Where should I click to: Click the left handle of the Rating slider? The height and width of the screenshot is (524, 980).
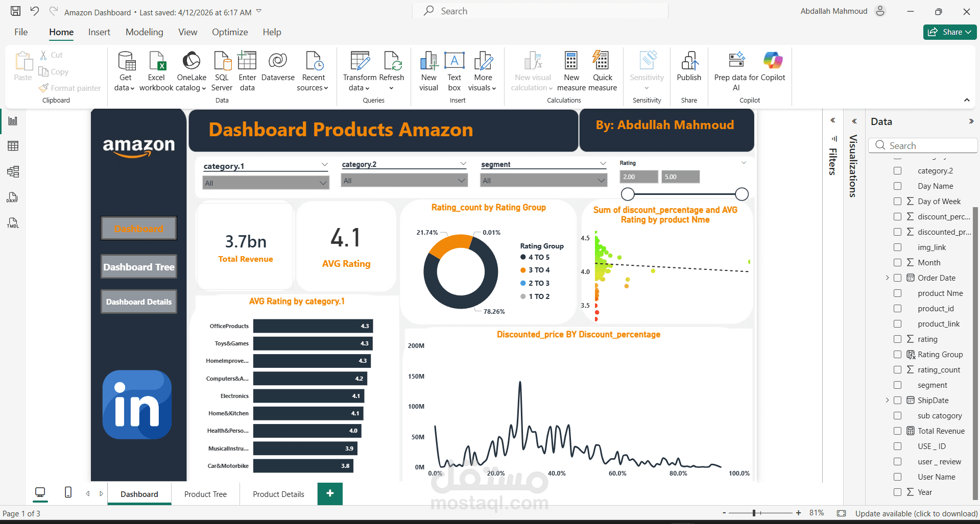[628, 194]
